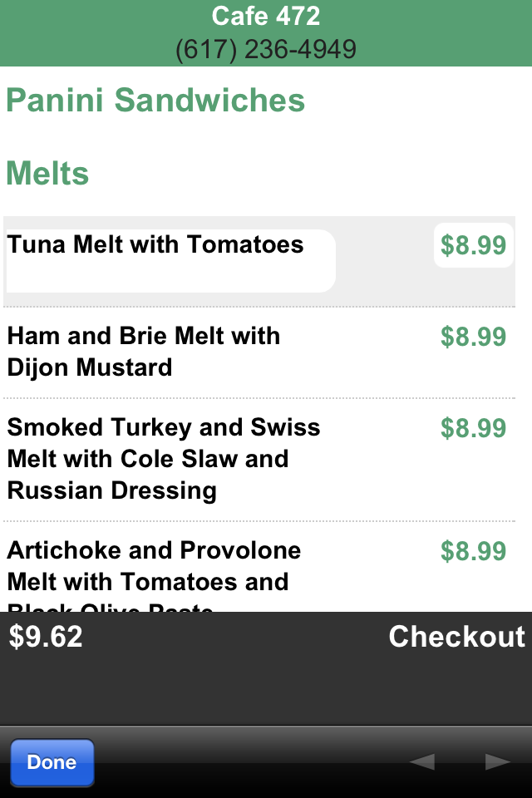Screen dimensions: 532x798
Task: Tap the partially hidden Black Olive Paste line
Action: pyautogui.click(x=110, y=607)
